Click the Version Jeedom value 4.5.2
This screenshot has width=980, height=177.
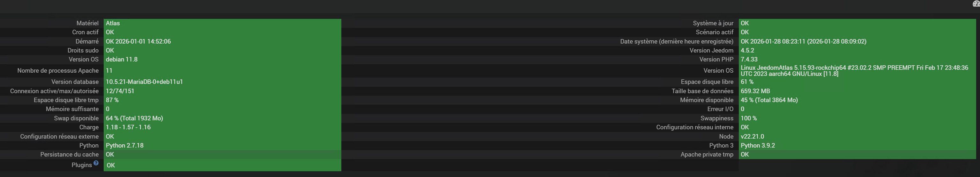coord(747,50)
